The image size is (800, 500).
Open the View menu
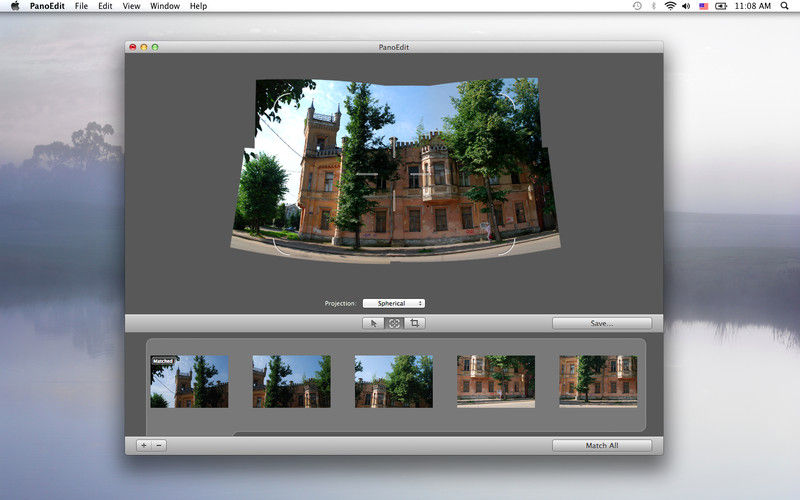[x=131, y=6]
